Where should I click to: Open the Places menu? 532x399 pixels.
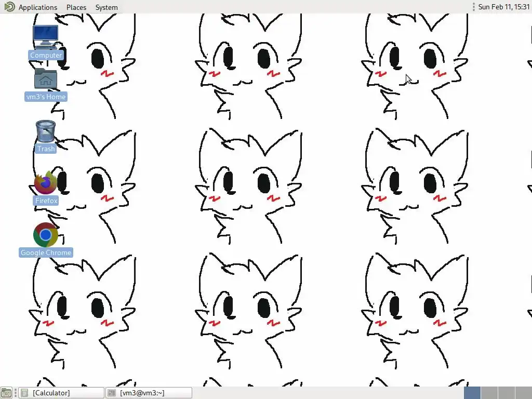point(76,7)
